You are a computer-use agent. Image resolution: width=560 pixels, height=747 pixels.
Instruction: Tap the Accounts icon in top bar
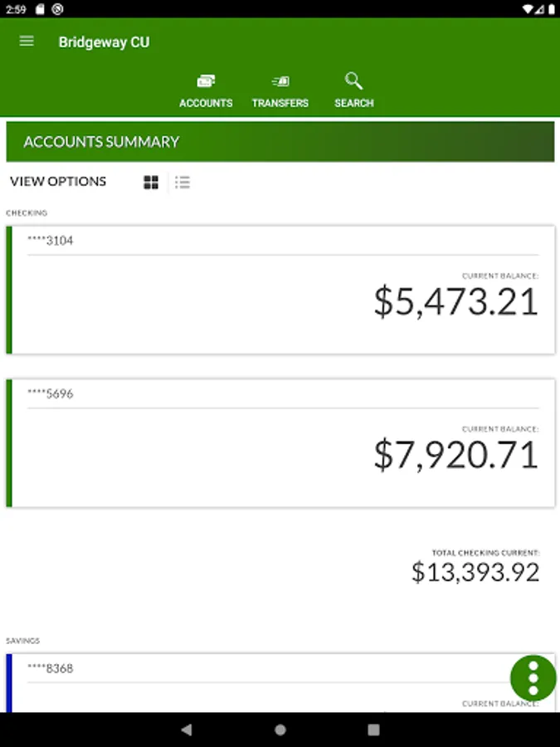pos(206,81)
